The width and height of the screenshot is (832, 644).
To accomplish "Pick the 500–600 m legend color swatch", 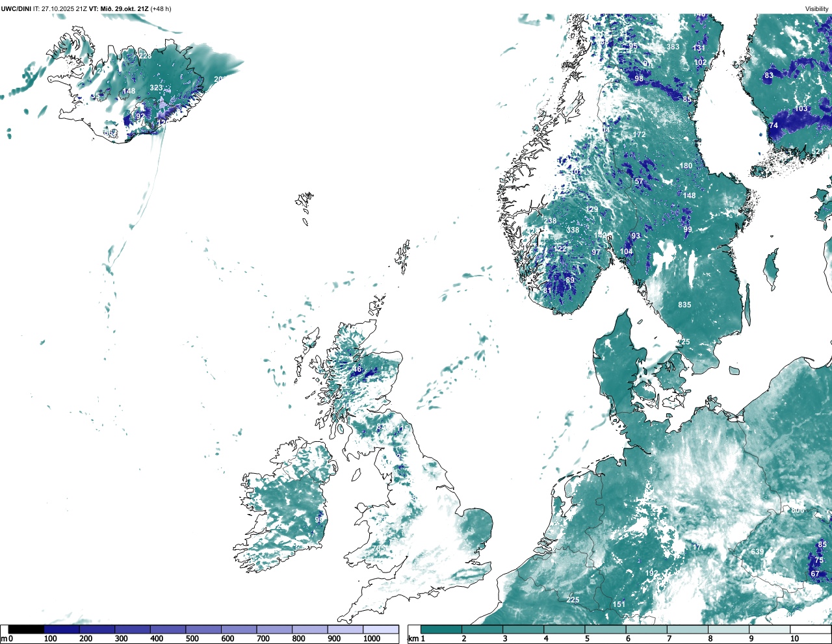I will click(203, 629).
